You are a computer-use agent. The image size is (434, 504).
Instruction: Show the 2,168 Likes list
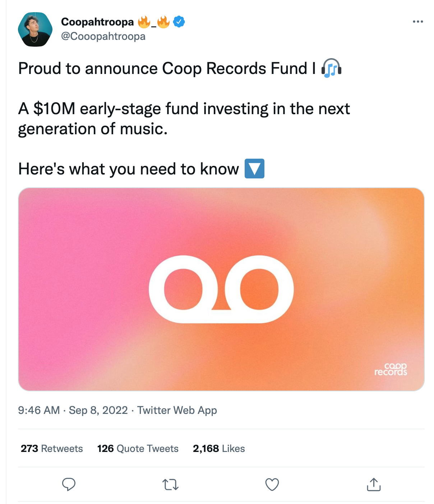219,448
